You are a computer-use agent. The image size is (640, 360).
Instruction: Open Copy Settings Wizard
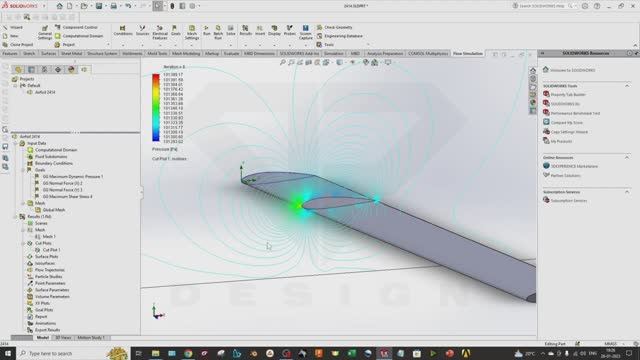click(565, 132)
